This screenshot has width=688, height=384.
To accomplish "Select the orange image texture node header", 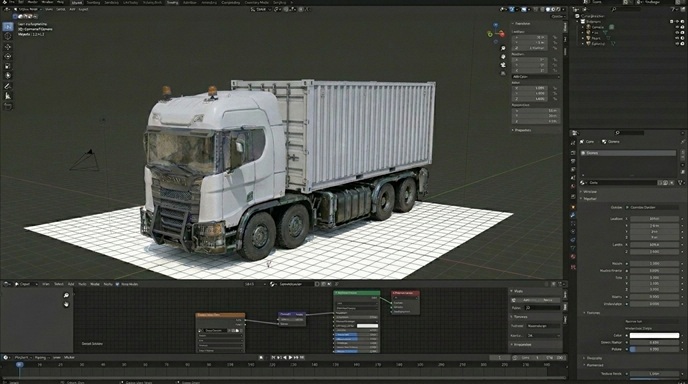I will pyautogui.click(x=220, y=315).
